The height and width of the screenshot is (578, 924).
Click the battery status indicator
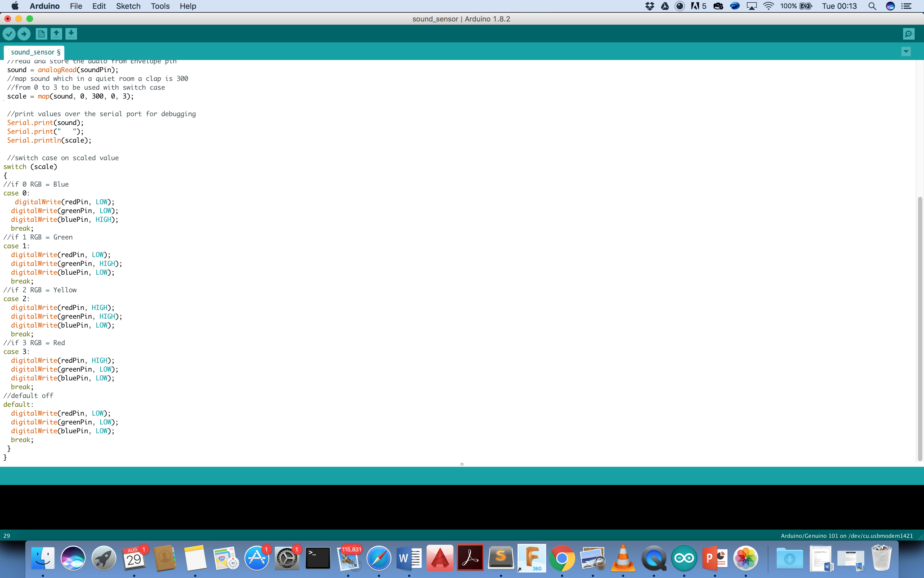click(x=796, y=6)
